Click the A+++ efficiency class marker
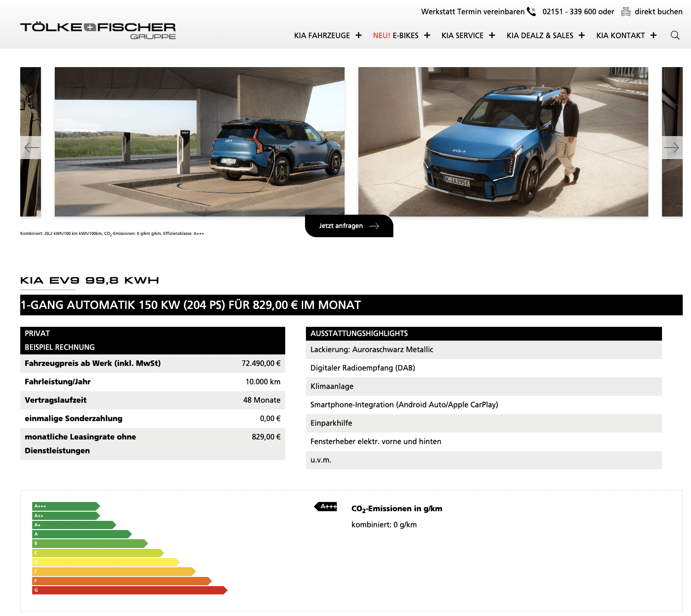Screen dimensions: 691x616 point(326,507)
